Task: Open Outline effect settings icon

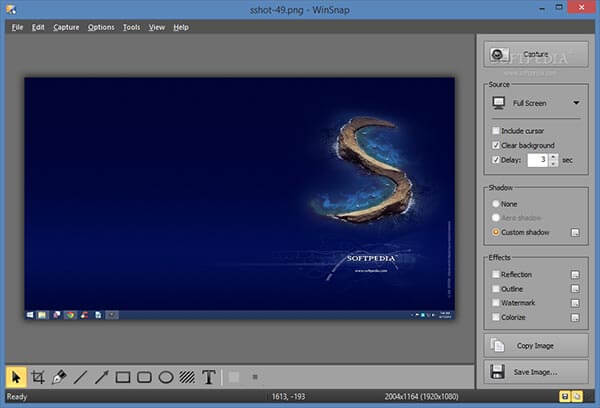Action: point(575,289)
